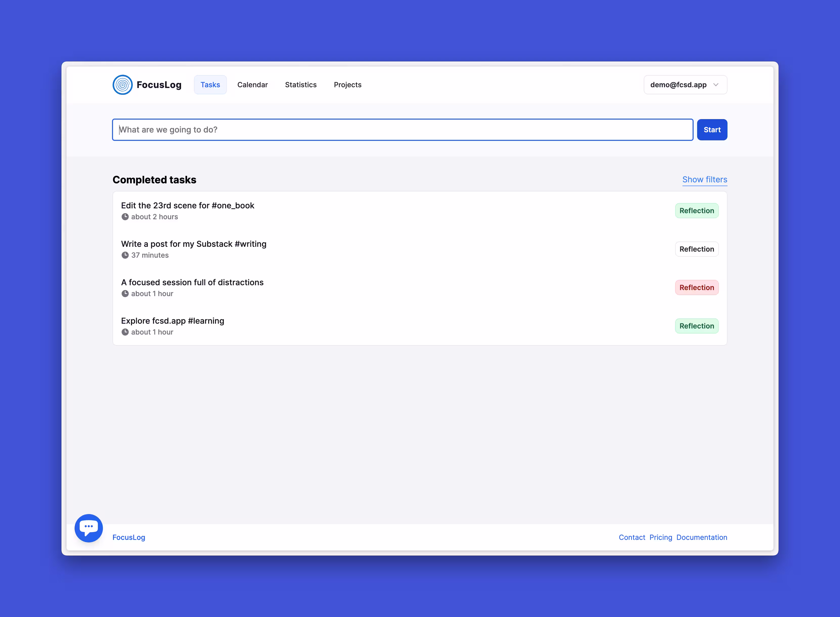Select the Tasks tab
Image resolution: width=840 pixels, height=617 pixels.
(x=210, y=85)
